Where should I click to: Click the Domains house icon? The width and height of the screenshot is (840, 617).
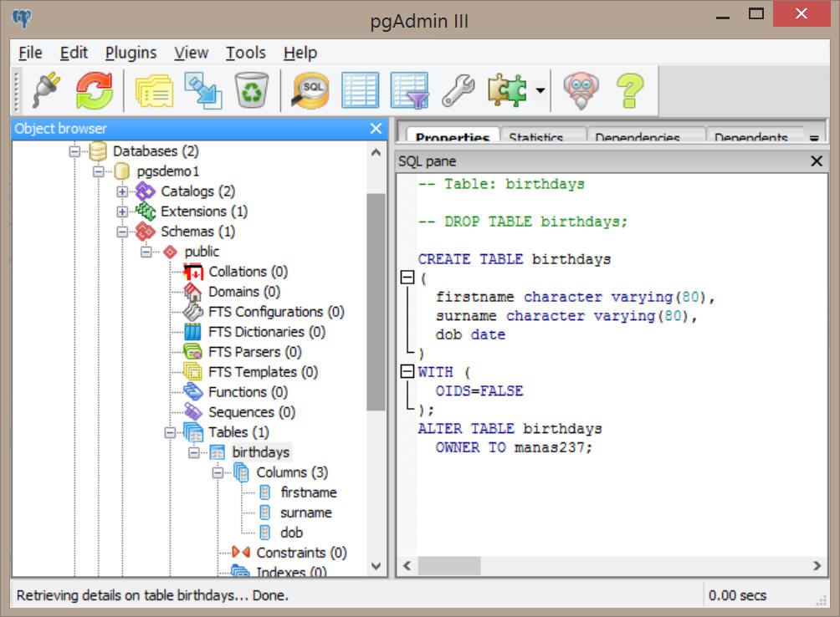(x=193, y=292)
